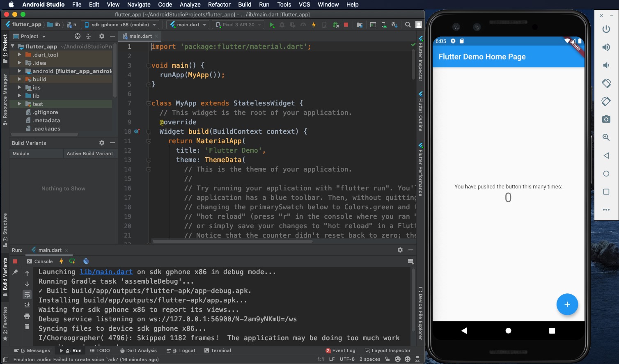Open the device selector showing sdk gphone x86
Screen dimensions: 619x364
click(120, 25)
